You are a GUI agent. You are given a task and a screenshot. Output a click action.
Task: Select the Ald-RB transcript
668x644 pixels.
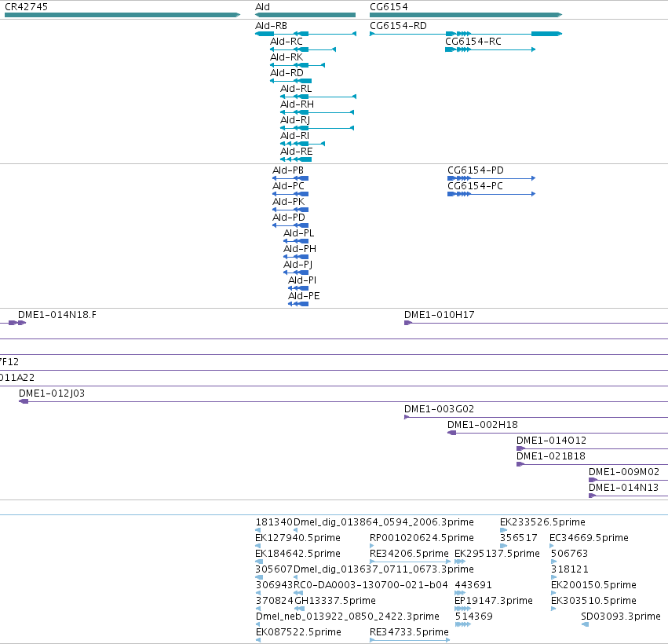click(x=305, y=34)
